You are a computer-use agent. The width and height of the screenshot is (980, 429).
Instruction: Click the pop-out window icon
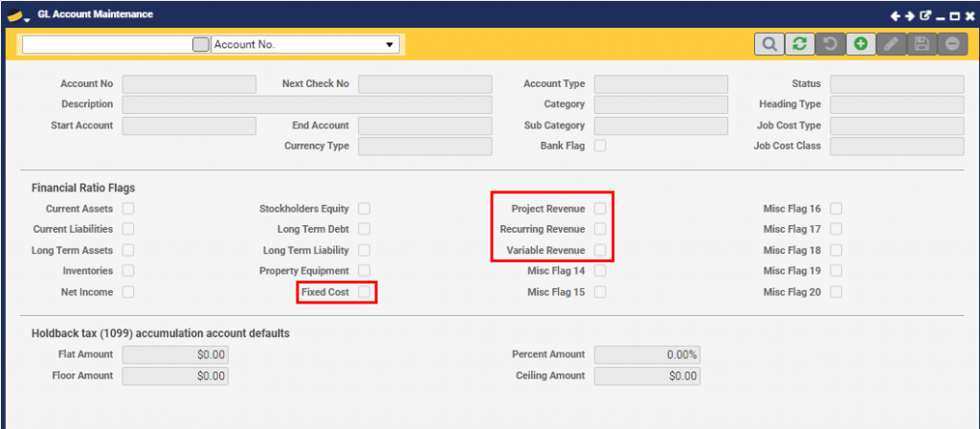(924, 15)
